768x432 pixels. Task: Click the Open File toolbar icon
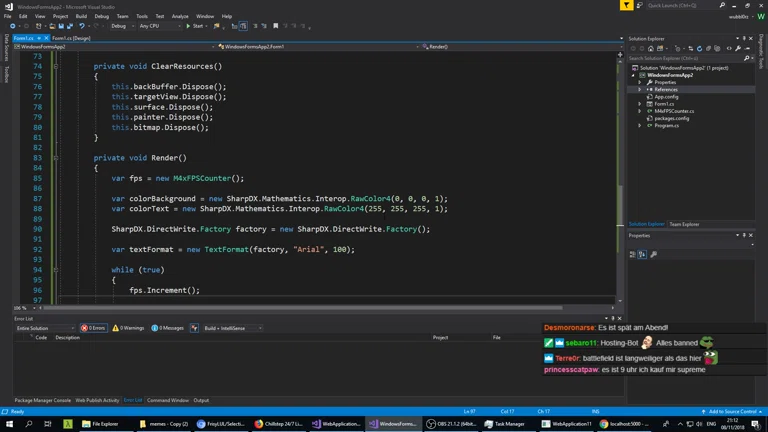tap(52, 26)
